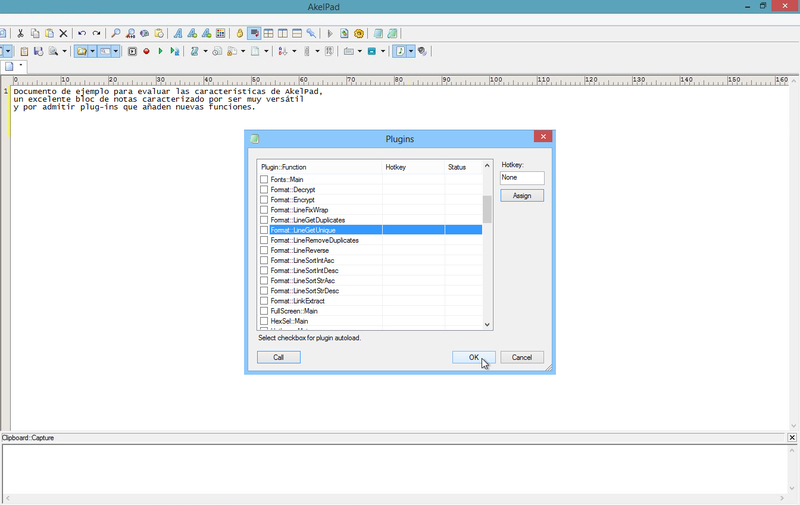Check Format::LineRemoveDuplicates checkbox
800x505 pixels.
(x=264, y=240)
